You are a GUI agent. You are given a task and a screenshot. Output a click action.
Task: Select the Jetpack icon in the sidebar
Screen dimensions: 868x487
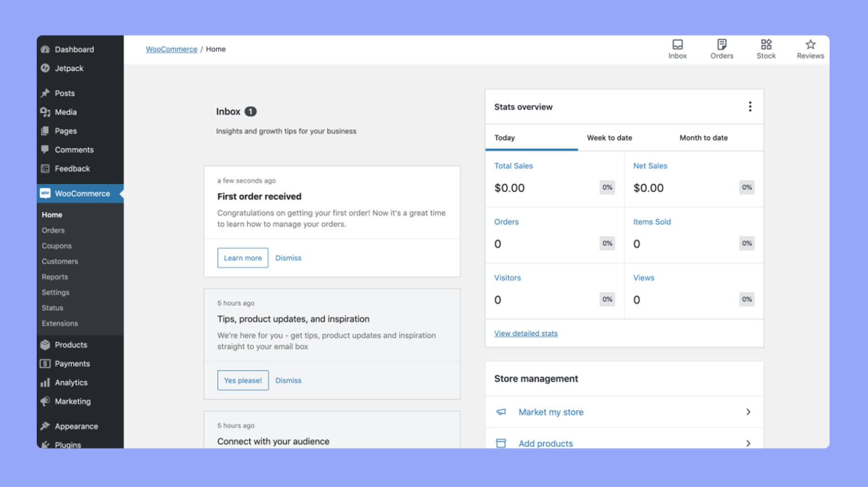point(45,68)
